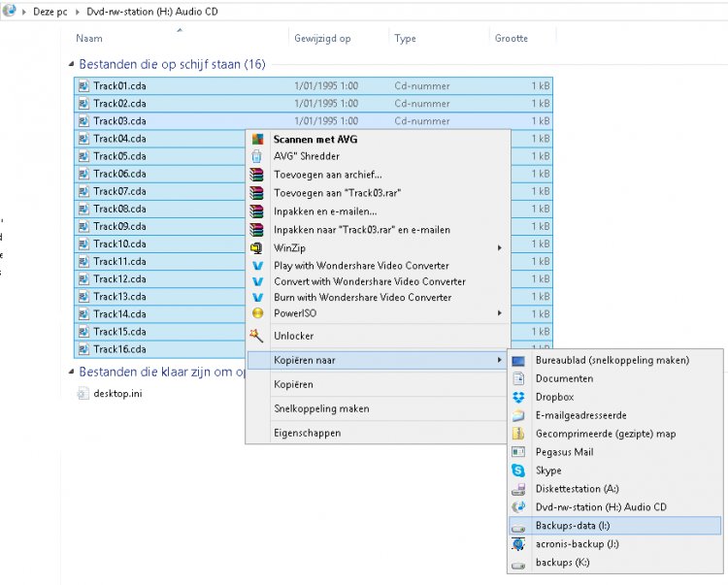Collapse the 'Bestanden die klaar zijn' group

(x=71, y=372)
